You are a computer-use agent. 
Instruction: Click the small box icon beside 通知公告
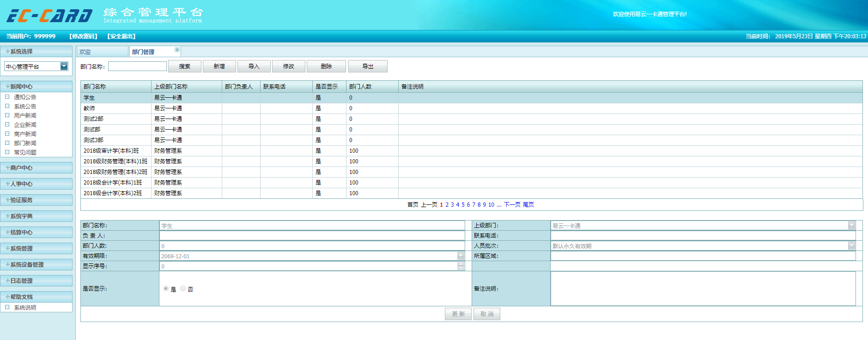click(x=7, y=97)
